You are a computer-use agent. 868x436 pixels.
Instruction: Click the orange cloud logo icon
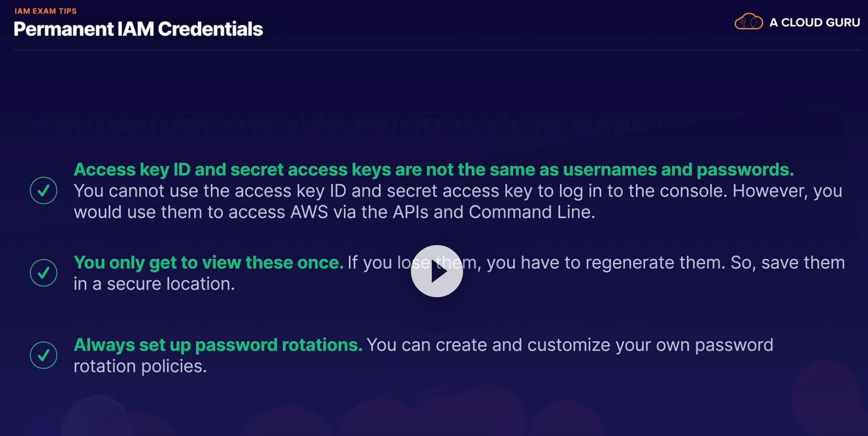point(748,22)
